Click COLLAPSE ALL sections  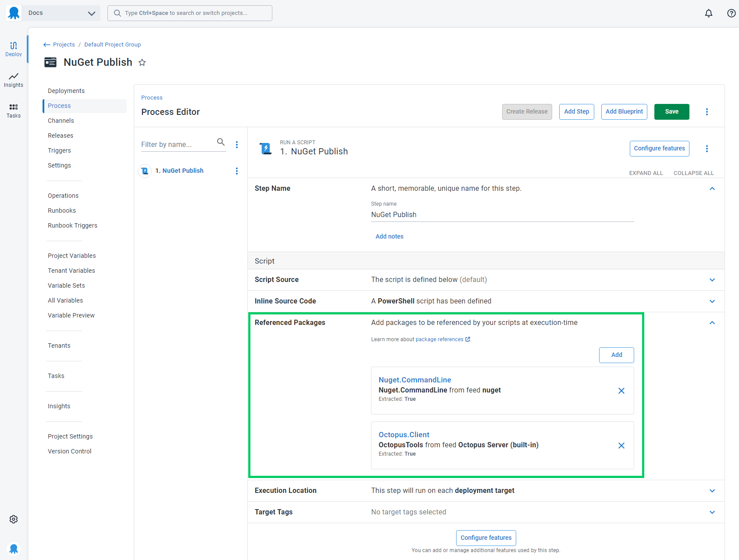[x=694, y=173]
